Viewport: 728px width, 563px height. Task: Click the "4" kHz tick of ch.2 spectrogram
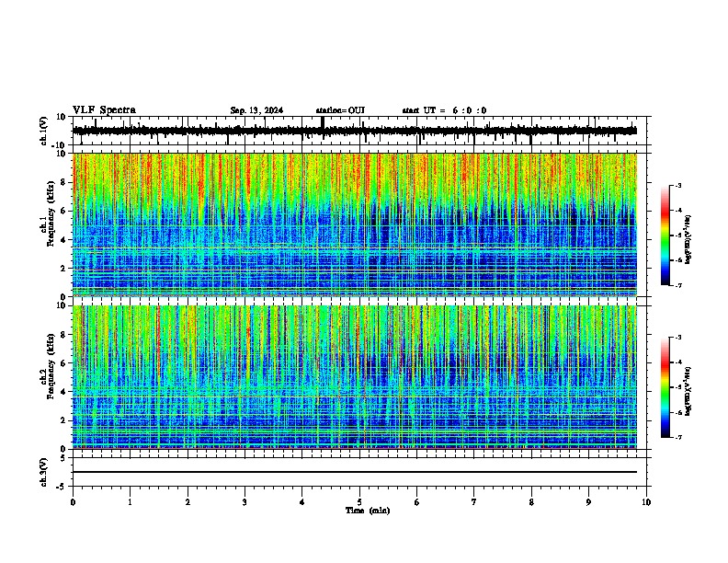pos(64,392)
